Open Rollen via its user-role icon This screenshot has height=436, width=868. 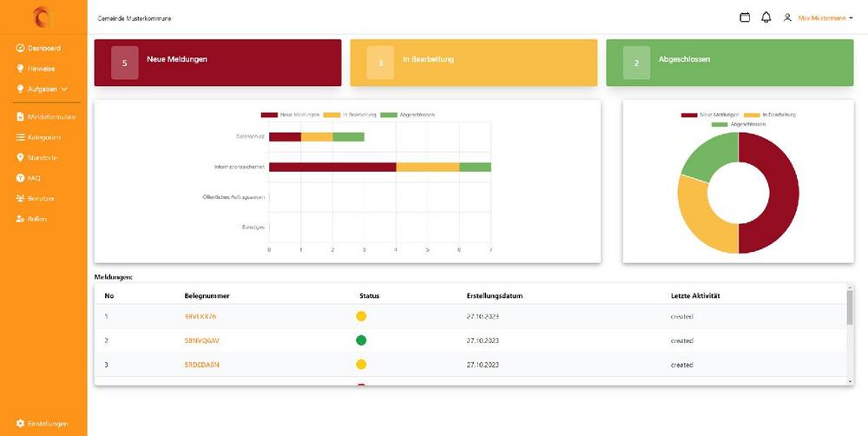(x=21, y=219)
